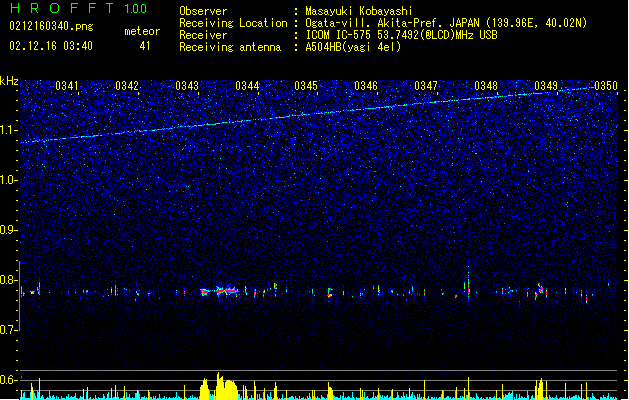Click the 0341 time marker
629x400 pixels.
click(67, 86)
